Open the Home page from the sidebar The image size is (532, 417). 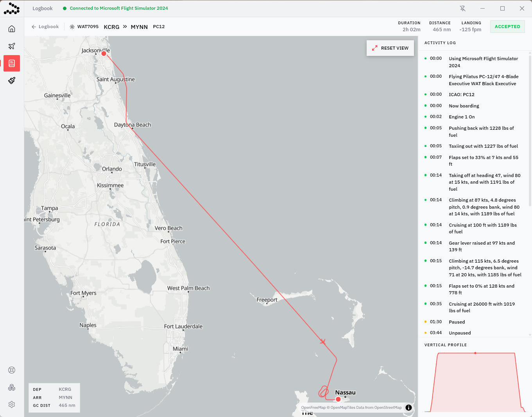click(12, 29)
